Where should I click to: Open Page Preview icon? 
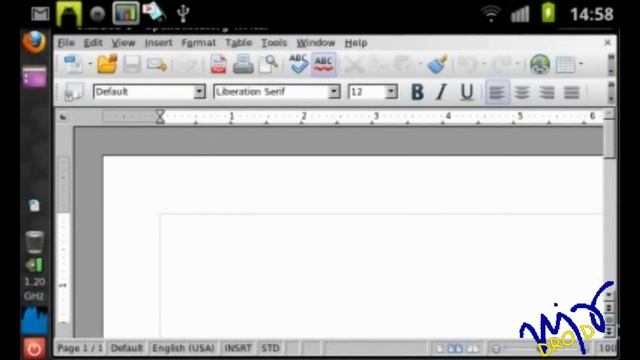269,64
